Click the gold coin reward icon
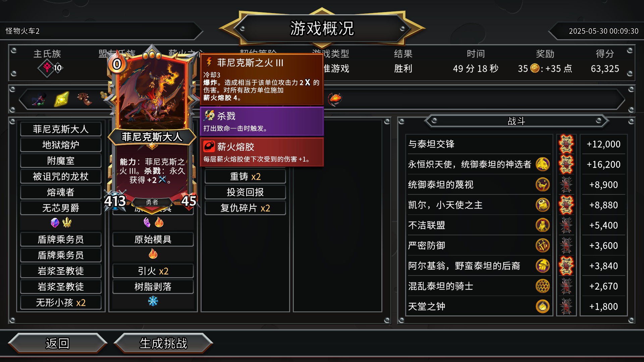Viewport: 644px width, 362px height. click(535, 68)
